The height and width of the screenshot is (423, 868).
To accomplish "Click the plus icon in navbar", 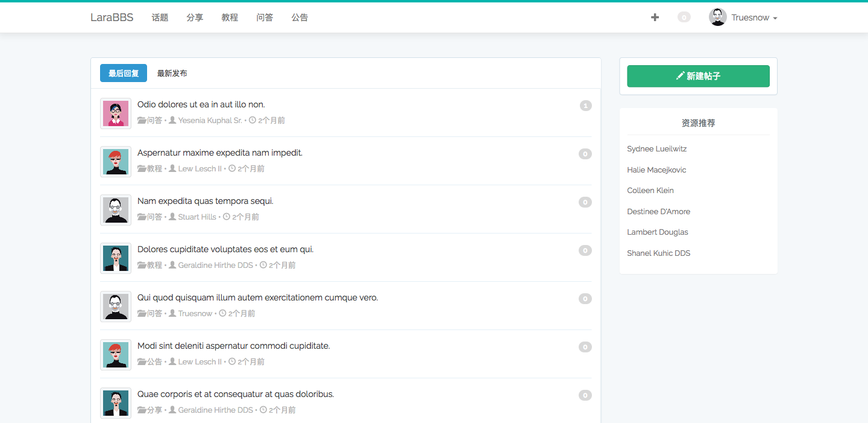I will (x=655, y=17).
